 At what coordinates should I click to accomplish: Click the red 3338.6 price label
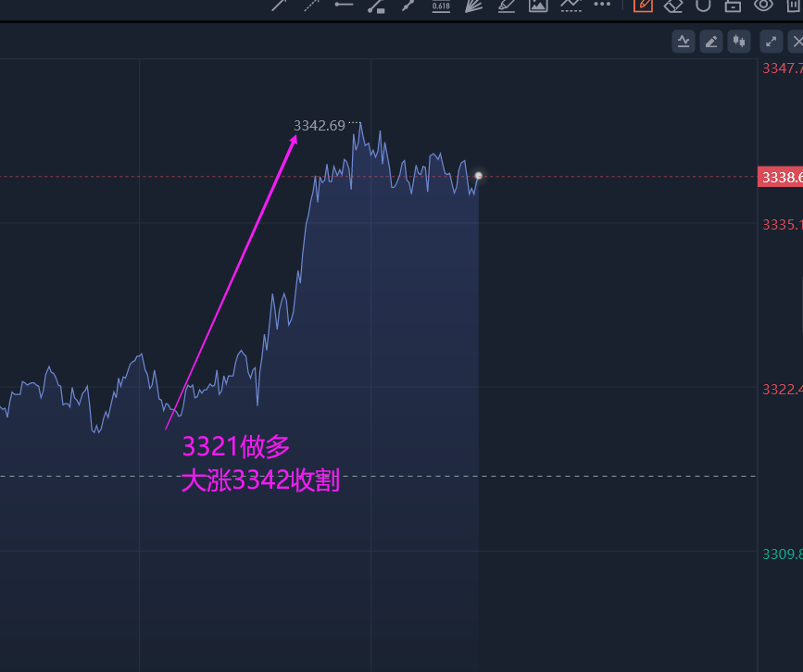pyautogui.click(x=781, y=176)
